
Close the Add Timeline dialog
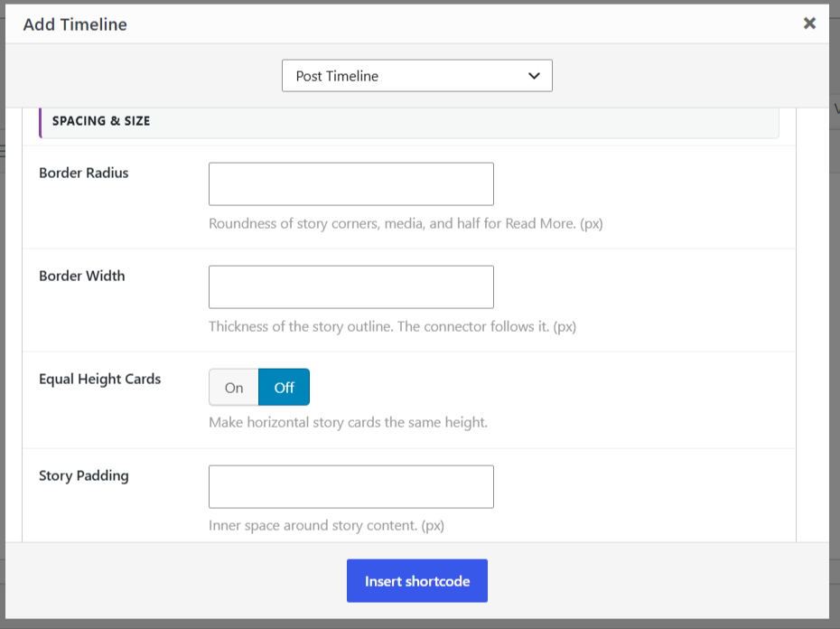pyautogui.click(x=809, y=23)
